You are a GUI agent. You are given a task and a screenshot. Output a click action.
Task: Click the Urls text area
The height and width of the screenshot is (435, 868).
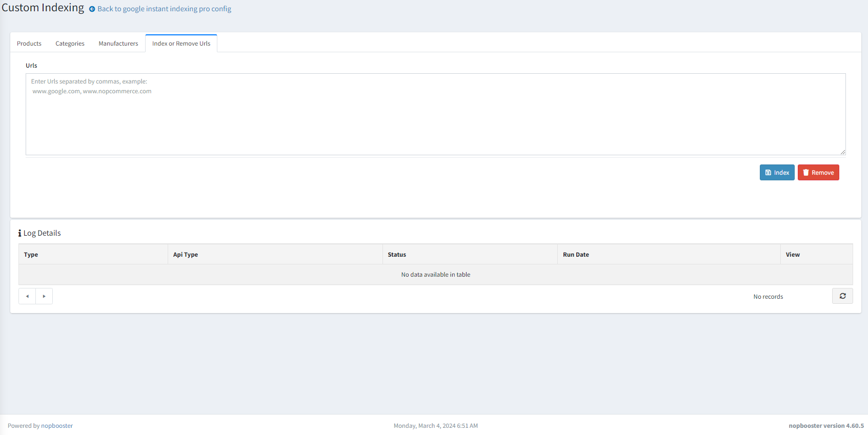(436, 114)
